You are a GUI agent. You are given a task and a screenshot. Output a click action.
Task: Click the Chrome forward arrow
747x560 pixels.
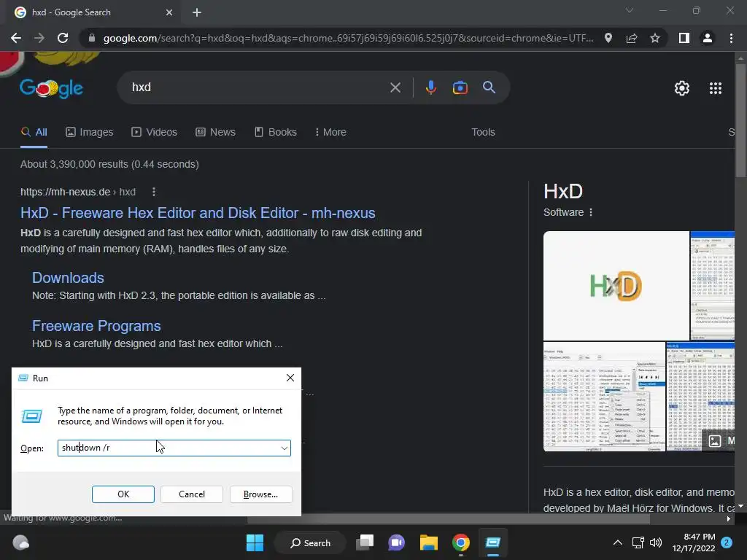[x=39, y=38]
